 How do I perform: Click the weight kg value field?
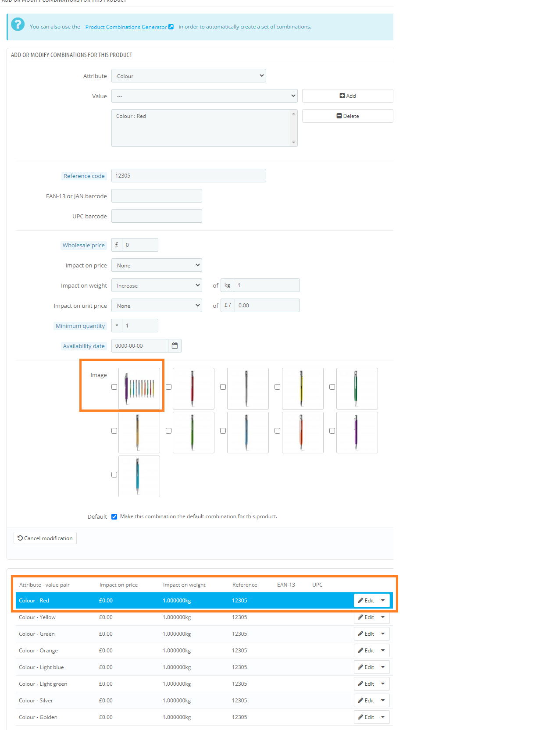tap(267, 285)
